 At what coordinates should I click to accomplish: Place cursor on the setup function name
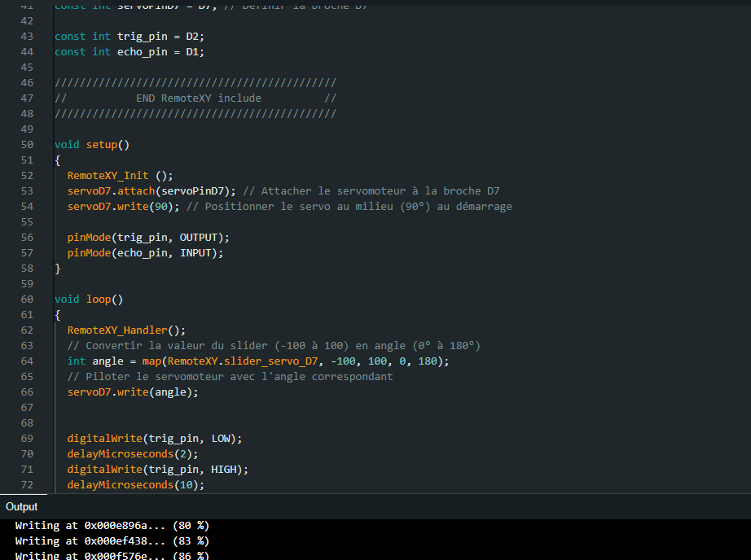101,144
